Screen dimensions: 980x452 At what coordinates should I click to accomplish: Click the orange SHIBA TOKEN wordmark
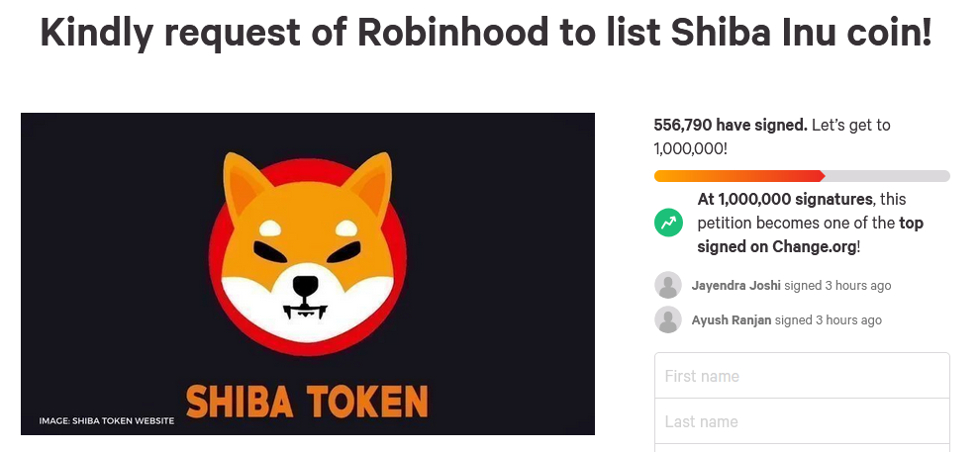click(307, 402)
